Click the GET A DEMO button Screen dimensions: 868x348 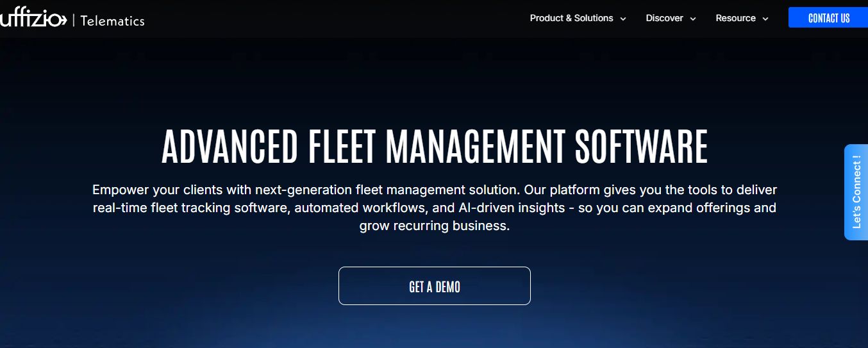pyautogui.click(x=434, y=286)
